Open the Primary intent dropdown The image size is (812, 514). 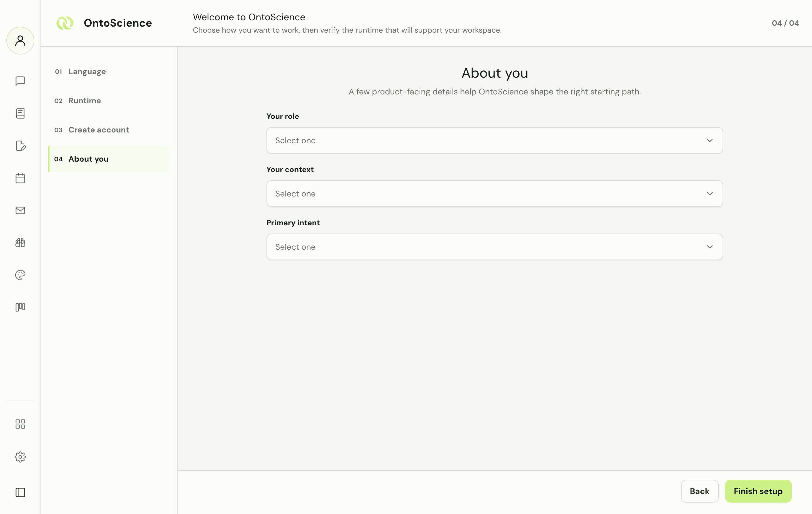click(x=494, y=247)
